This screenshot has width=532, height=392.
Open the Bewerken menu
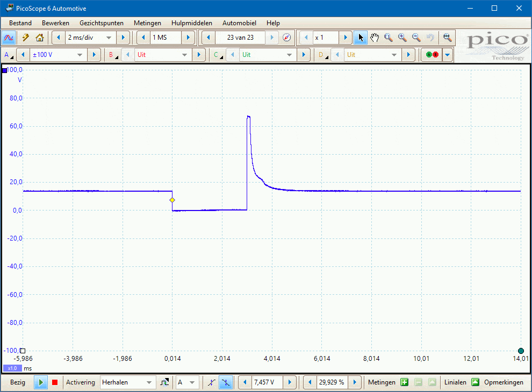click(56, 23)
